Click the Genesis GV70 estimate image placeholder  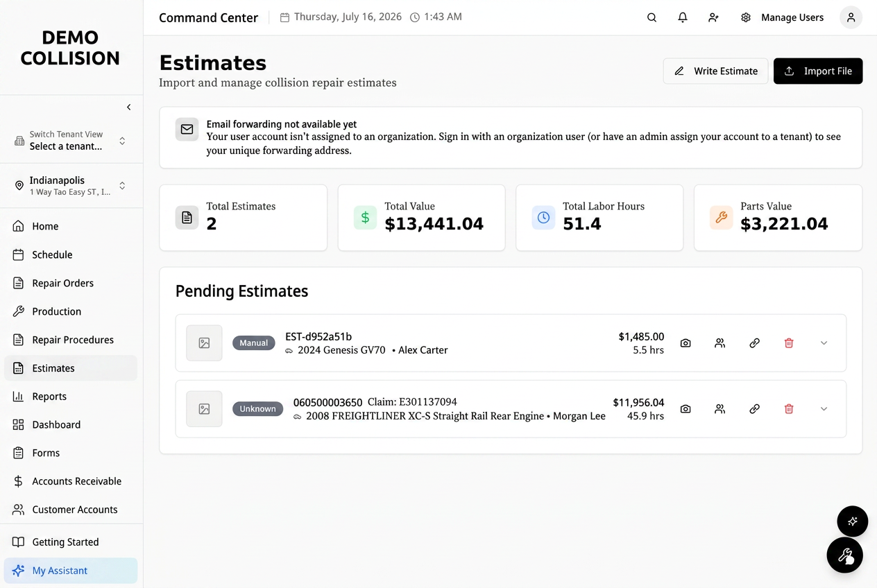tap(204, 343)
